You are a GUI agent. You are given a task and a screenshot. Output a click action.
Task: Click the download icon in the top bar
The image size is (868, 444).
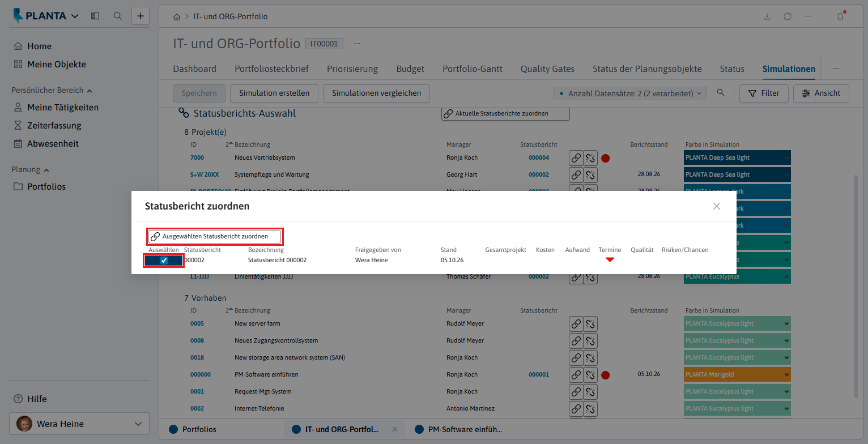767,16
